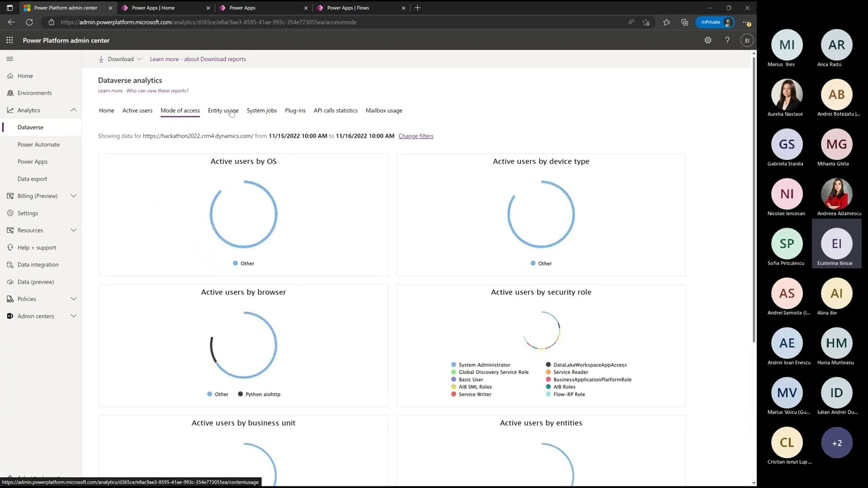Click the browser favorites star icon
The height and width of the screenshot is (488, 868).
click(667, 22)
